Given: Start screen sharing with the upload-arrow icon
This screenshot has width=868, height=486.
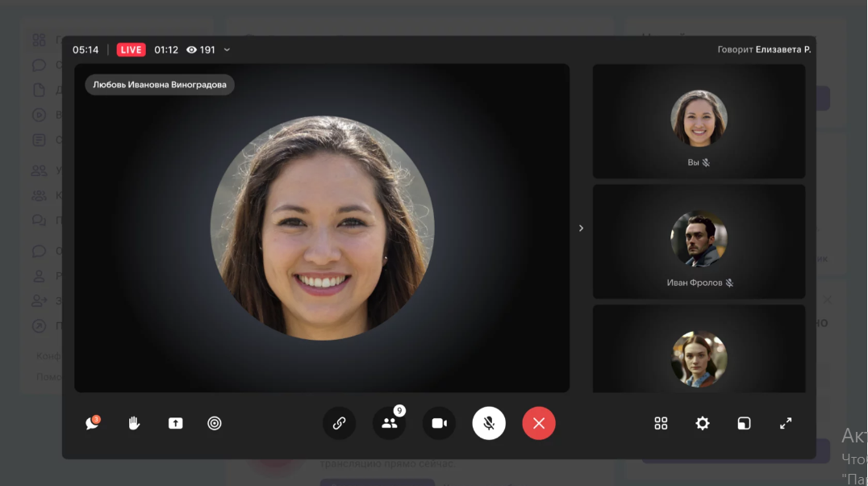Looking at the screenshot, I should click(176, 423).
